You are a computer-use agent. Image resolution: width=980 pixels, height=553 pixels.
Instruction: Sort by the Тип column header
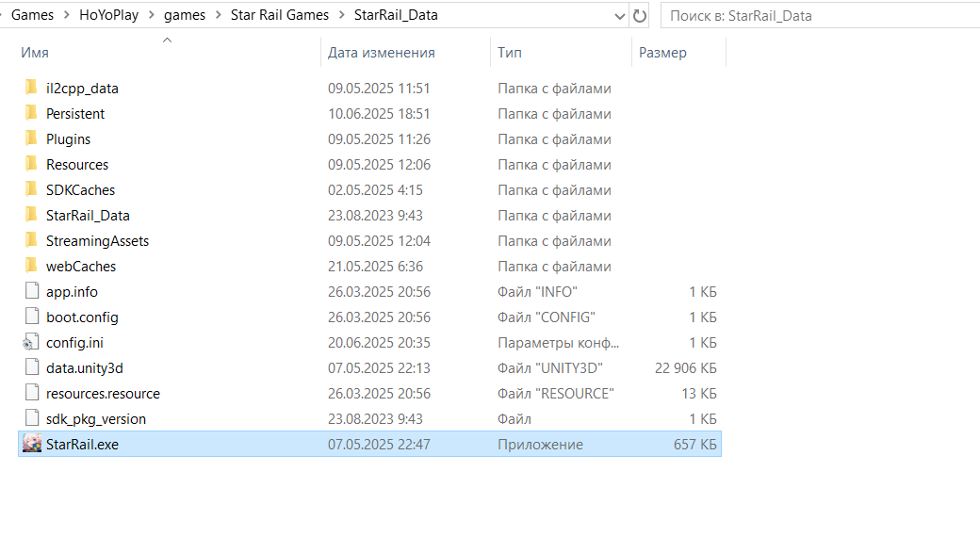[510, 53]
